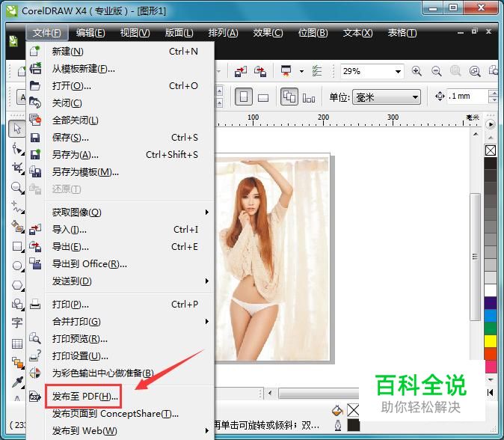Select the Interactive blend tool

click(x=18, y=362)
